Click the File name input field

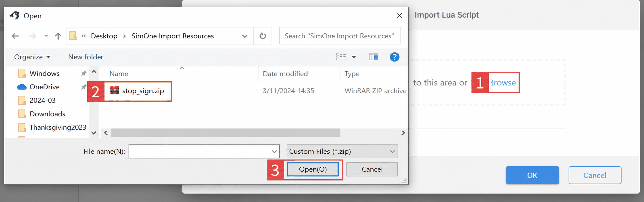click(204, 151)
